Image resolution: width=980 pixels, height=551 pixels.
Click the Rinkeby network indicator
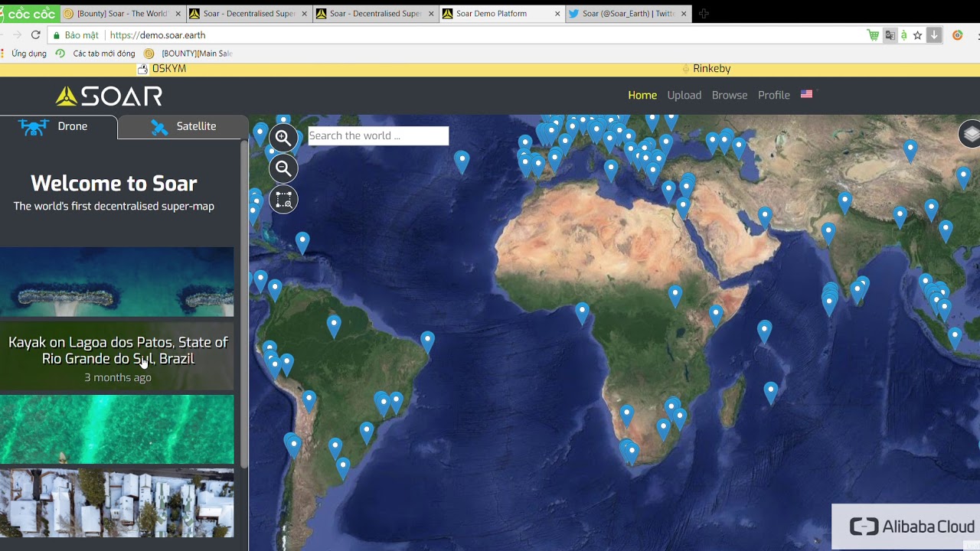coord(706,69)
